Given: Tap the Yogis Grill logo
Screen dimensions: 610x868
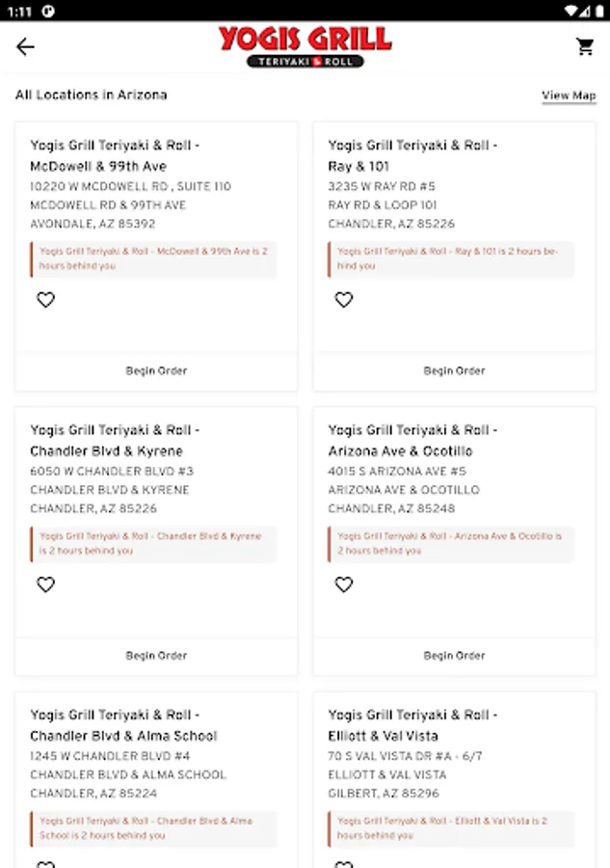Looking at the screenshot, I should click(305, 46).
